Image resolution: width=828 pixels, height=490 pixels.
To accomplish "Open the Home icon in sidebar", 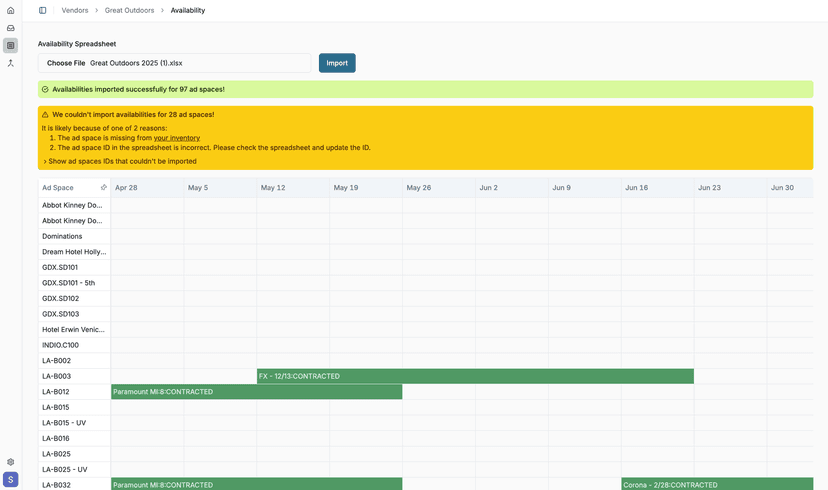I will 11,11.
